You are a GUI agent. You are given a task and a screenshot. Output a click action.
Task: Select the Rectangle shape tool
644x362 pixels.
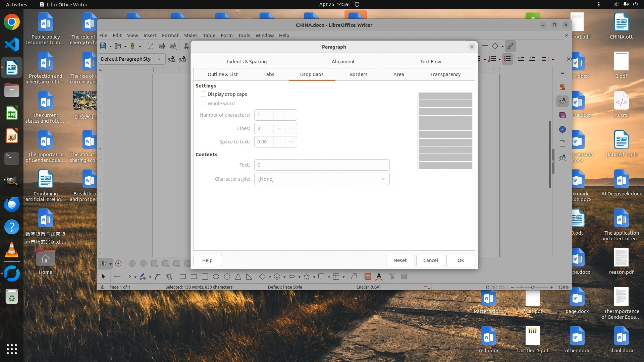[183, 277]
